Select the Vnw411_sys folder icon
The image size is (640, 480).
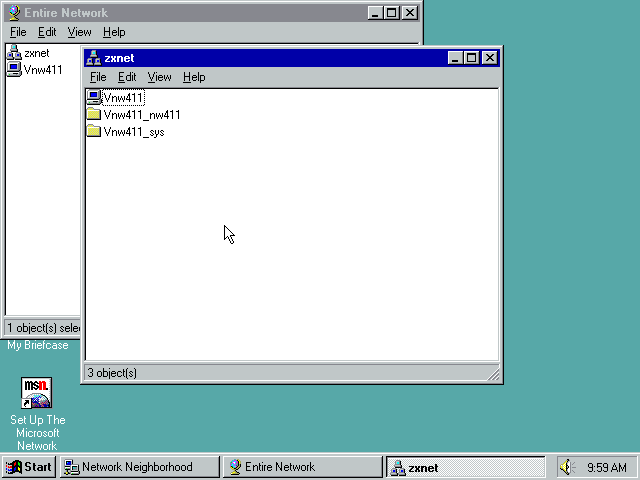93,131
